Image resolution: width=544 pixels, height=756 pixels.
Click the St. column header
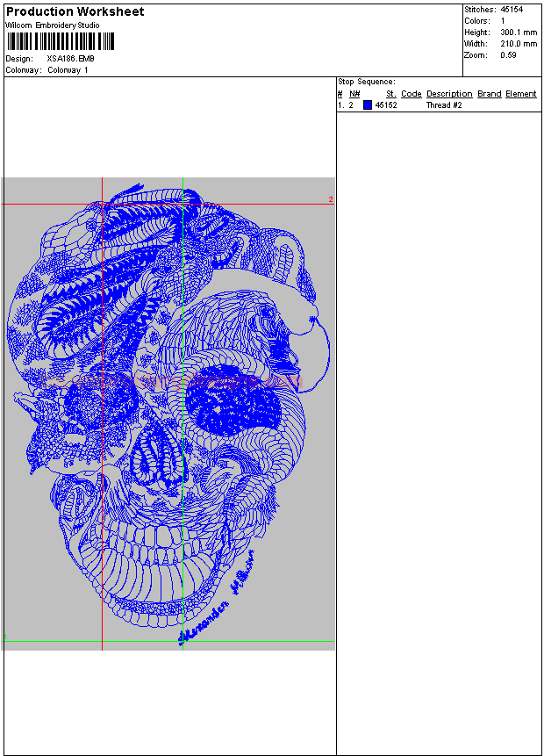[x=390, y=94]
